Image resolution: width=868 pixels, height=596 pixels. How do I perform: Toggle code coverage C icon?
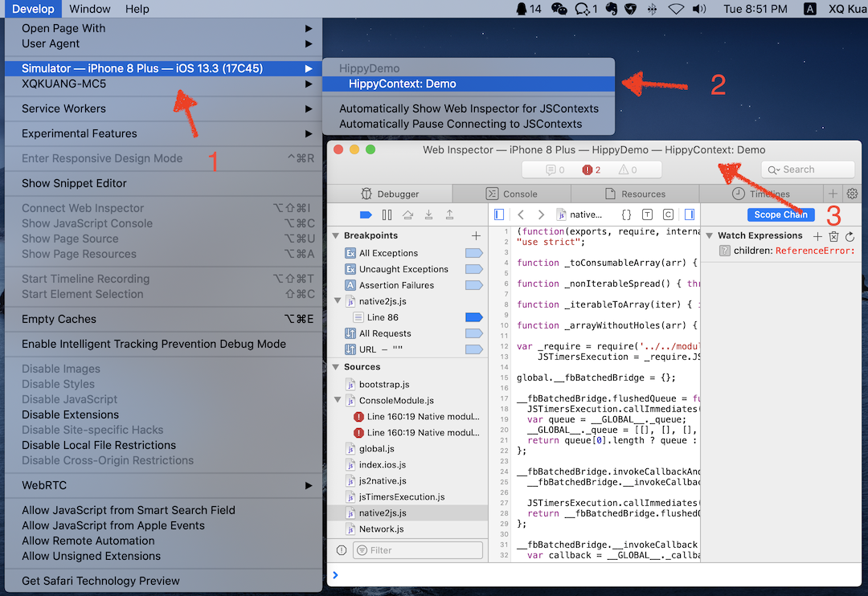pos(668,214)
